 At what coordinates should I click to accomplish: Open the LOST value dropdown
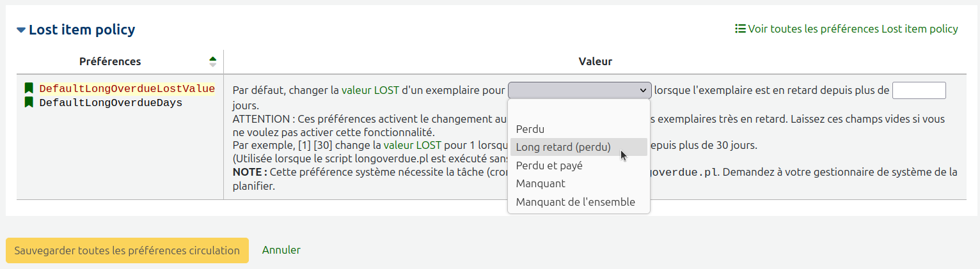click(x=580, y=91)
